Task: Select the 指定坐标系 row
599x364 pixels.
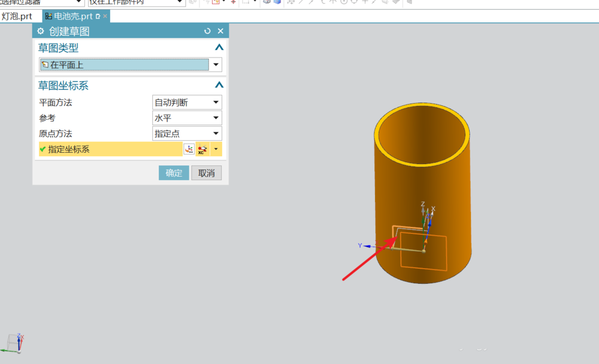Action: click(108, 149)
